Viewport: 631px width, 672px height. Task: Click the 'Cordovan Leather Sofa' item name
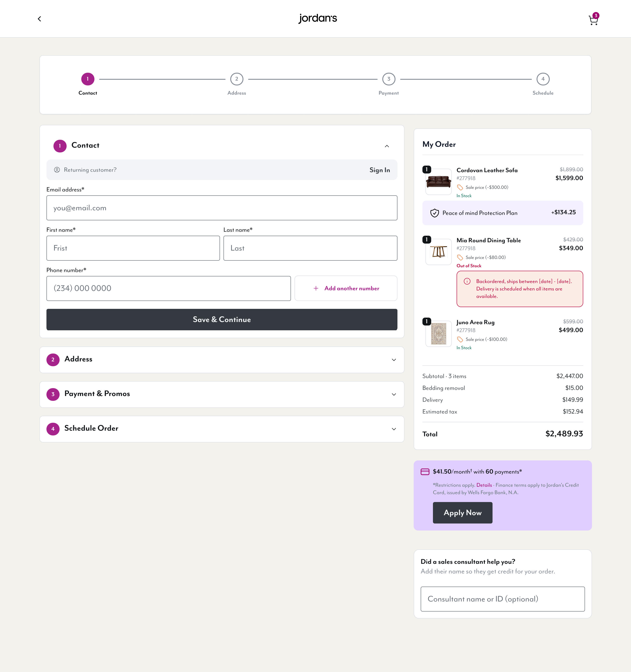(x=487, y=170)
